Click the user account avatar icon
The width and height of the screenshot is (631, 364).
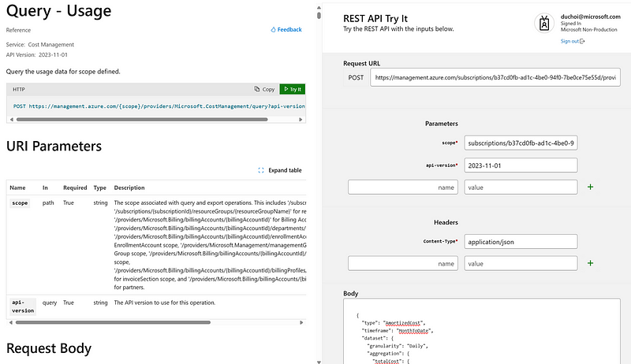coord(544,24)
